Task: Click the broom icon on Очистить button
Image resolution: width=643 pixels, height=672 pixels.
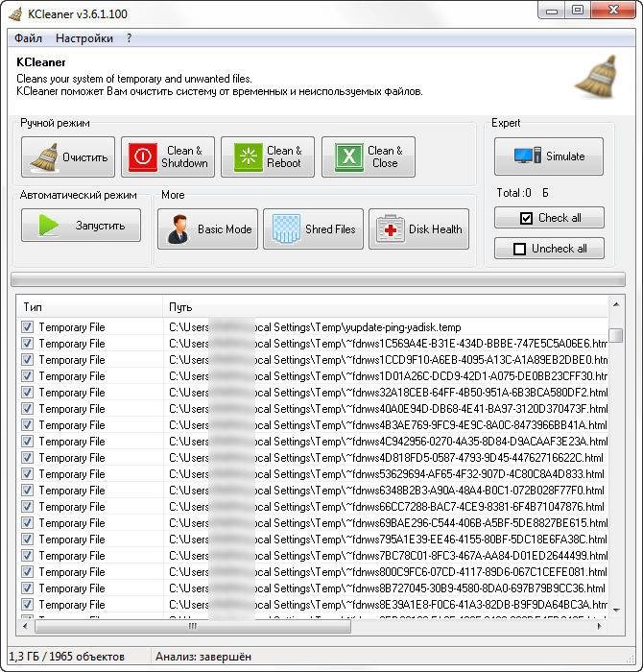Action: coord(45,157)
